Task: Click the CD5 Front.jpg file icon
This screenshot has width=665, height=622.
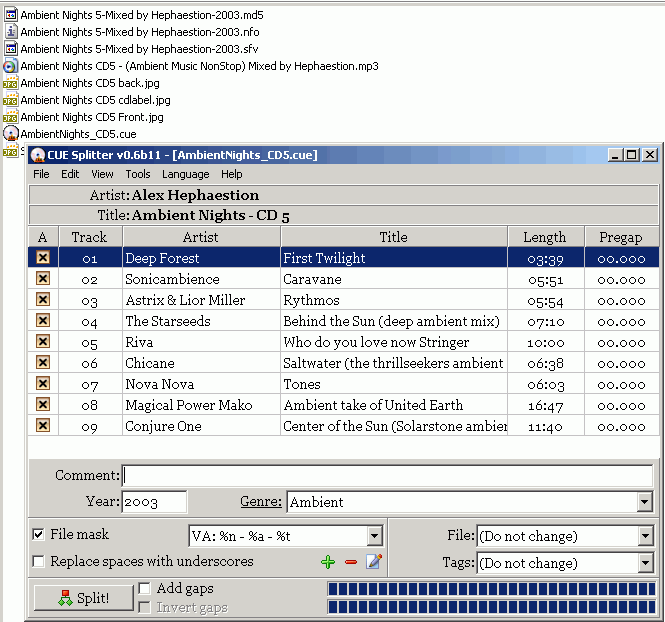Action: tap(10, 117)
